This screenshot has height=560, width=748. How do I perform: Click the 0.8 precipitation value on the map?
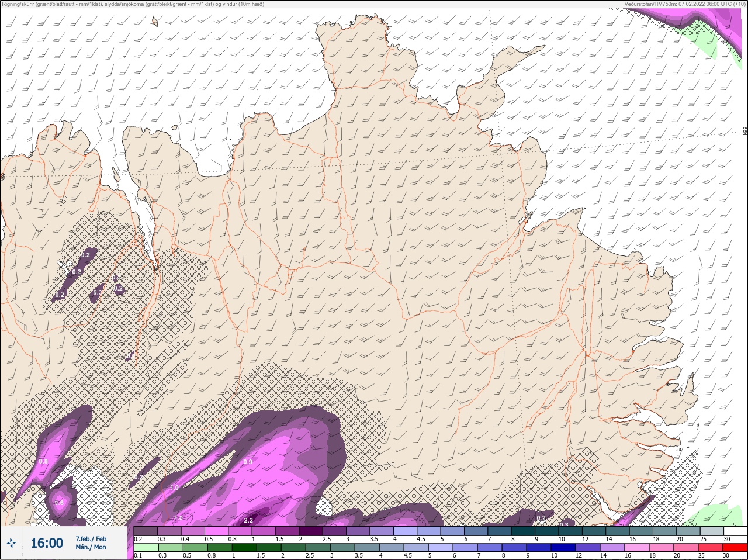coord(43,461)
